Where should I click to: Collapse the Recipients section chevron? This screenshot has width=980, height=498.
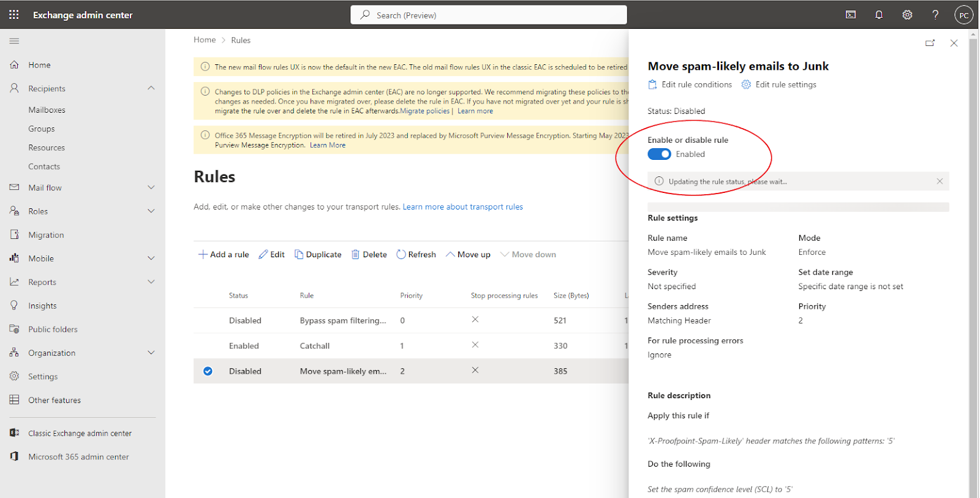151,88
